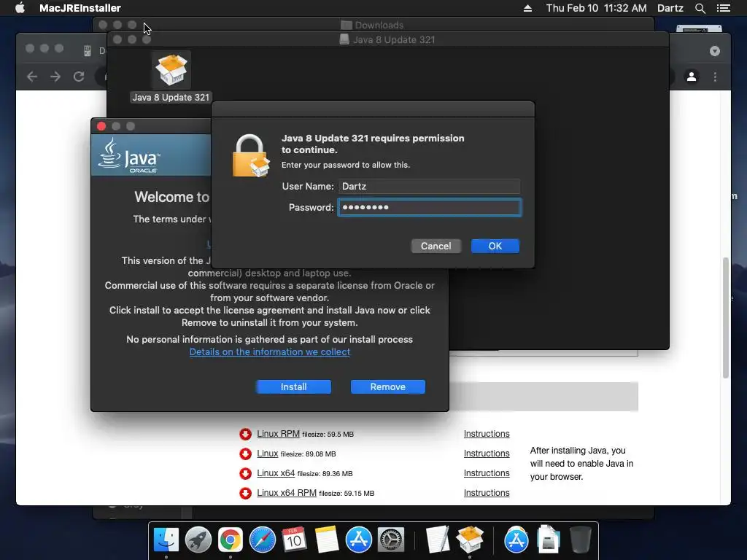This screenshot has width=747, height=560.
Task: Open Safari from the Dock
Action: click(x=262, y=540)
